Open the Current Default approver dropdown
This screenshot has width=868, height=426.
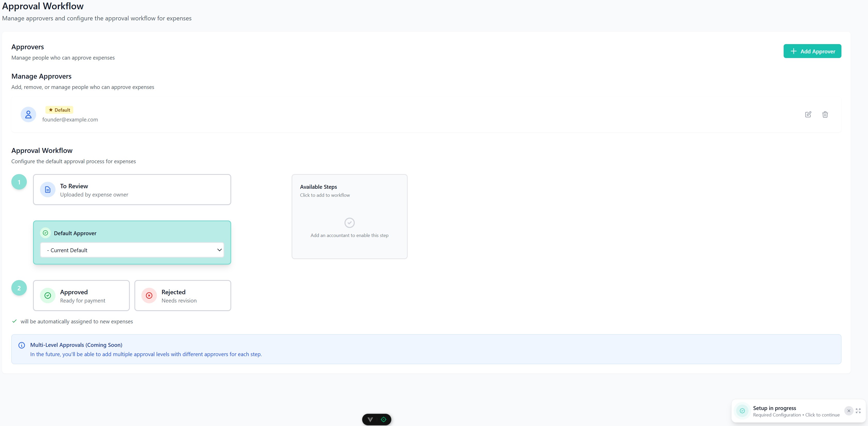coord(132,250)
